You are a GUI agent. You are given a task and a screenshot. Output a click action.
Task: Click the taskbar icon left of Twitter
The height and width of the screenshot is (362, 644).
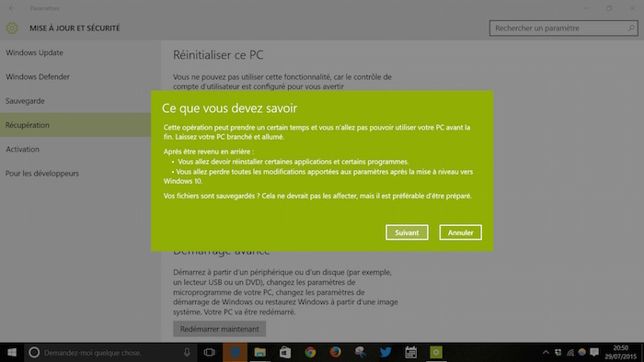361,353
